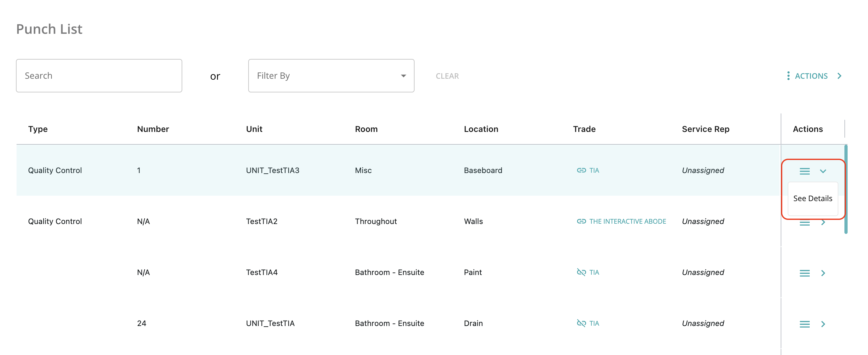Image resolution: width=868 pixels, height=355 pixels.
Task: Expand the chevron in UNIT_TestTIA row
Action: 823,324
